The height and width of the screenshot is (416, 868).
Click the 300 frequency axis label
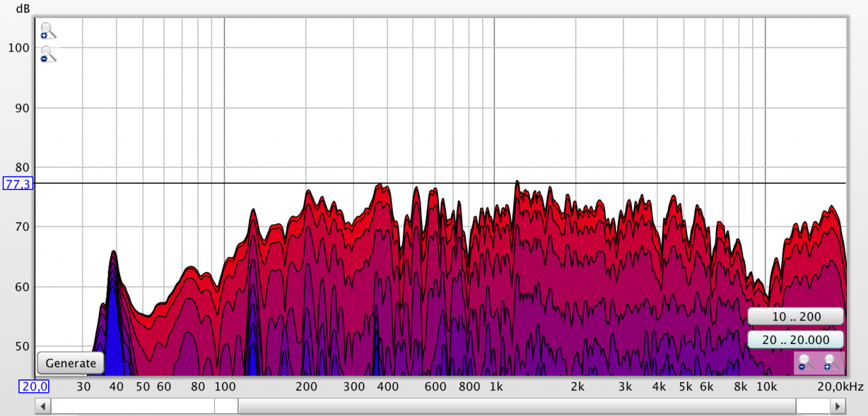(354, 387)
